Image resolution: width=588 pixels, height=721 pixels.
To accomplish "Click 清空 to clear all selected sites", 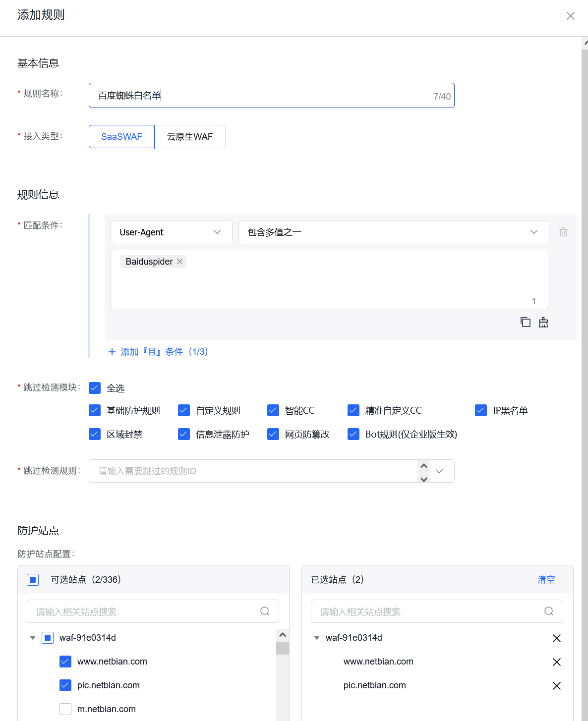I will pyautogui.click(x=546, y=579).
